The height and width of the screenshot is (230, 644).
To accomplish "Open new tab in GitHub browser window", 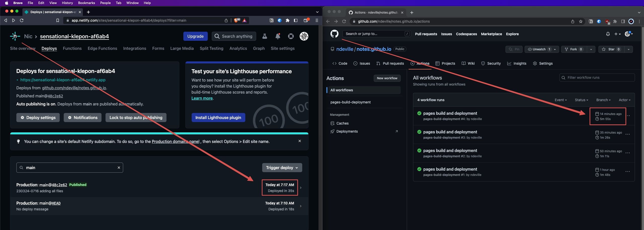I will click(x=412, y=13).
